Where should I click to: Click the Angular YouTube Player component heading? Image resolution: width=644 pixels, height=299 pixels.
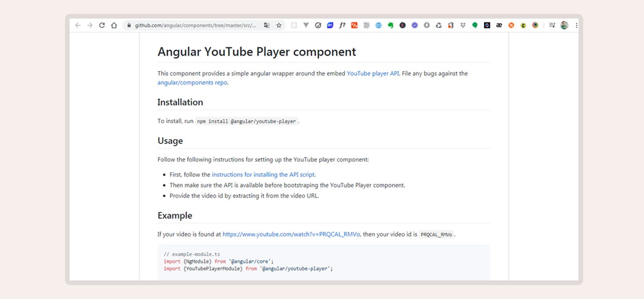point(257,52)
